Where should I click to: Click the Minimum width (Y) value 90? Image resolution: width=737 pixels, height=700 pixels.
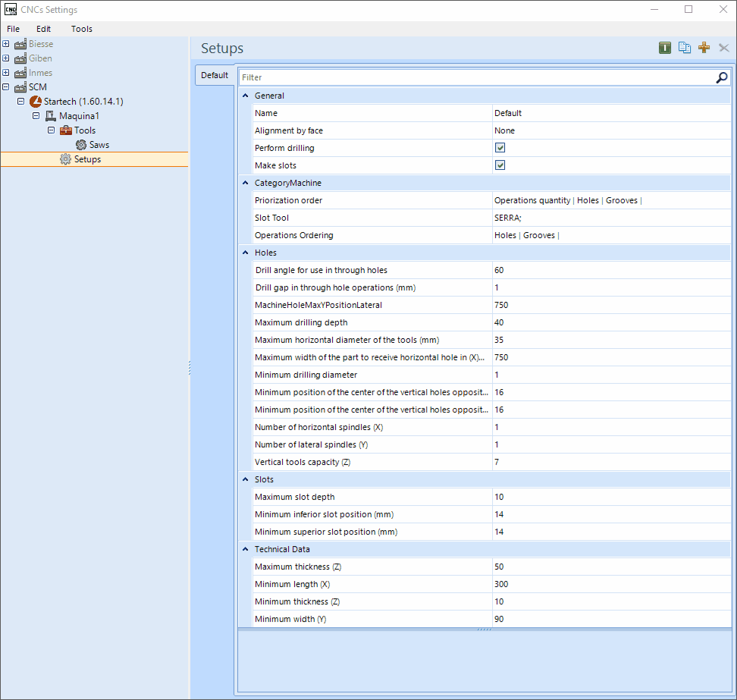click(611, 619)
